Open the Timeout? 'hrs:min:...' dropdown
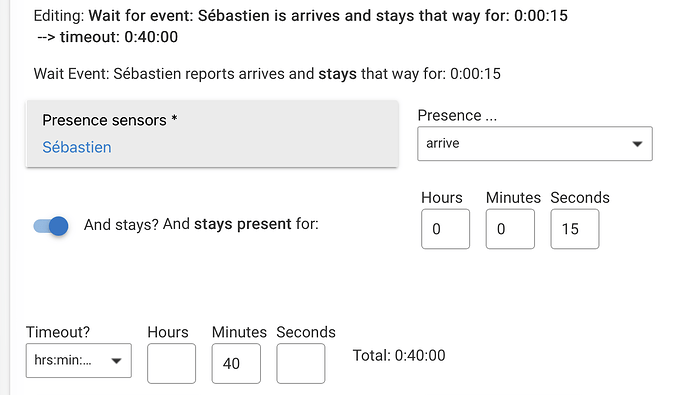690x395 pixels. (79, 361)
